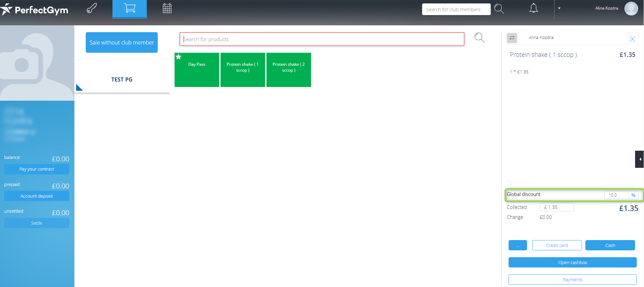This screenshot has width=644, height=287.
Task: Open more payment options ellipsis button
Action: coord(517,246)
